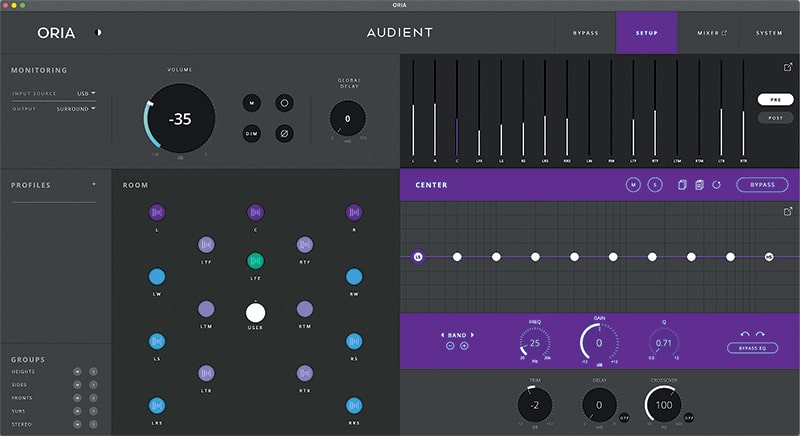Select the RS surround speaker
This screenshot has width=800, height=436.
[354, 341]
